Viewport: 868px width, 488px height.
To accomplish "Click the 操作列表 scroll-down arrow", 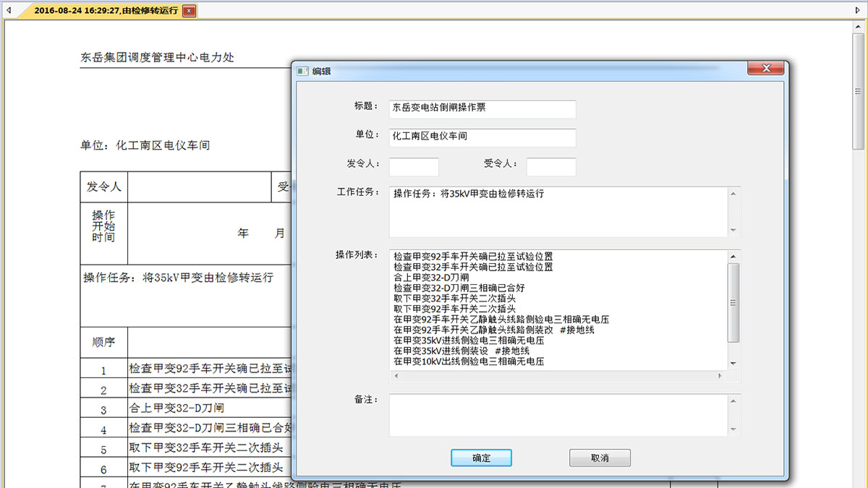I will point(733,363).
